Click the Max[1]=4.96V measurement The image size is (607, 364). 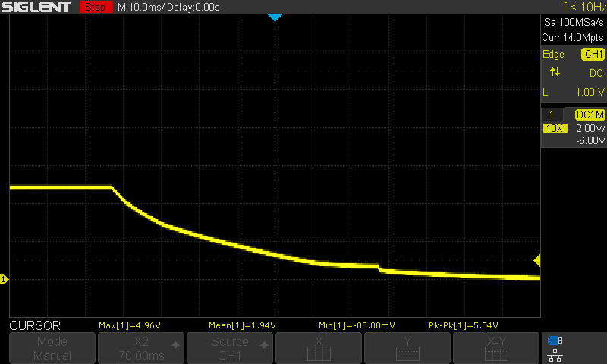pyautogui.click(x=129, y=326)
